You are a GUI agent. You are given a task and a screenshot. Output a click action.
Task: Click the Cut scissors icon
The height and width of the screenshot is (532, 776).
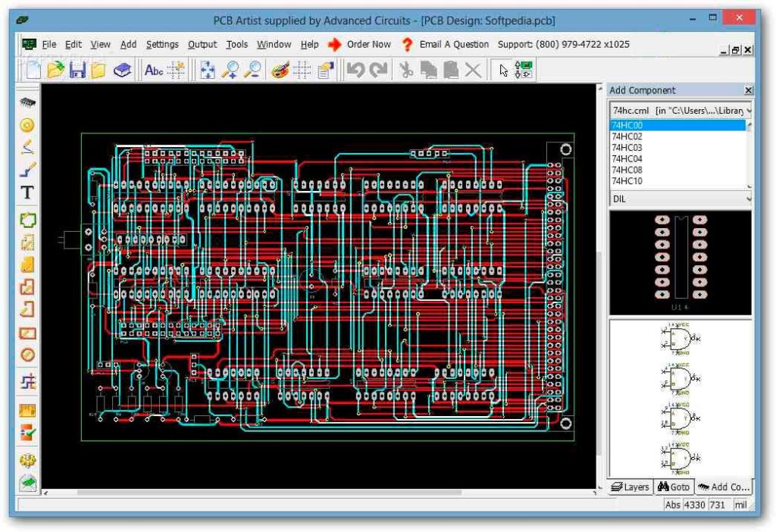point(406,70)
